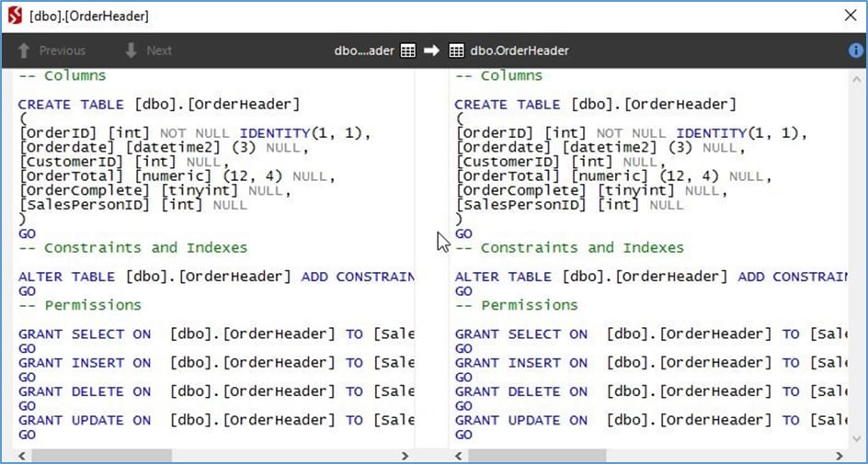The image size is (868, 464).
Task: Click the target table icon beside dbo.OrderHeader
Action: click(x=456, y=51)
